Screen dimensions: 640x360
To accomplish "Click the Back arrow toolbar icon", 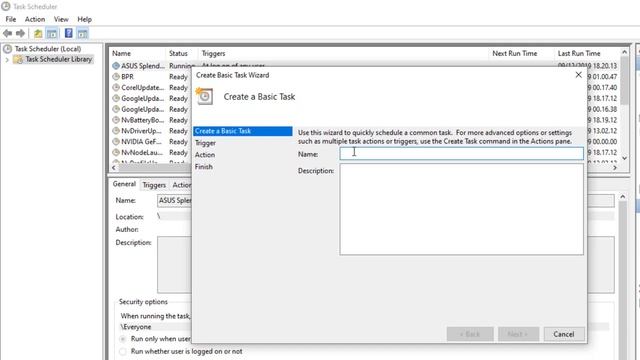I will [7, 33].
